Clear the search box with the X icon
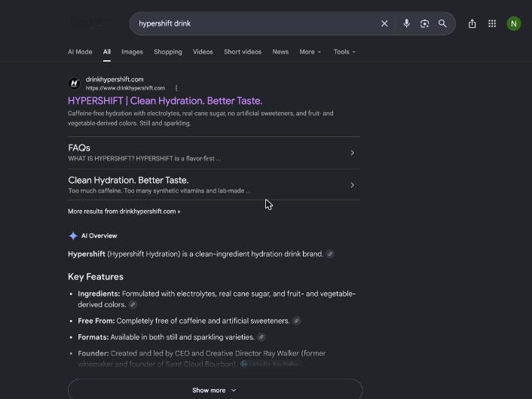This screenshot has height=399, width=532. (x=384, y=24)
